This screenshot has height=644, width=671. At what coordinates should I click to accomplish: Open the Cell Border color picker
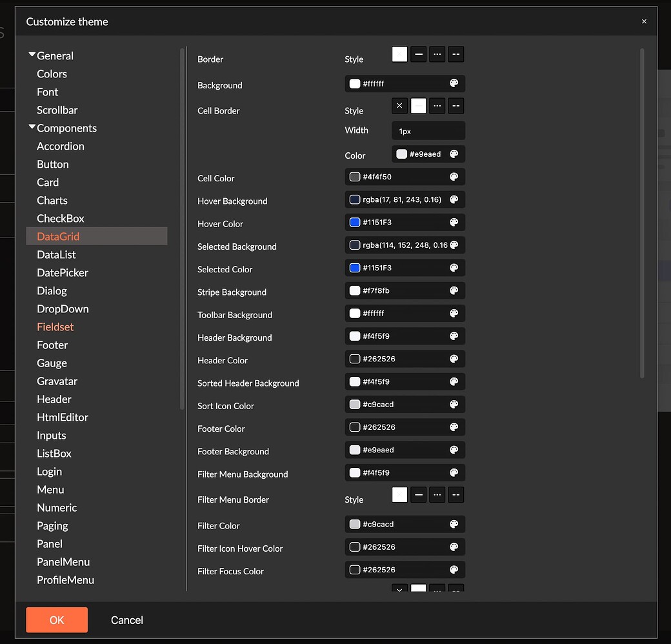click(455, 154)
